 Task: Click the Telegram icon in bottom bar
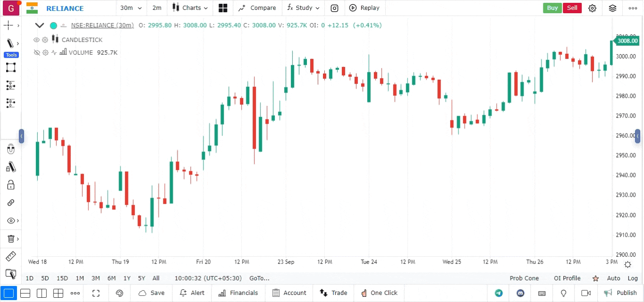point(499,293)
